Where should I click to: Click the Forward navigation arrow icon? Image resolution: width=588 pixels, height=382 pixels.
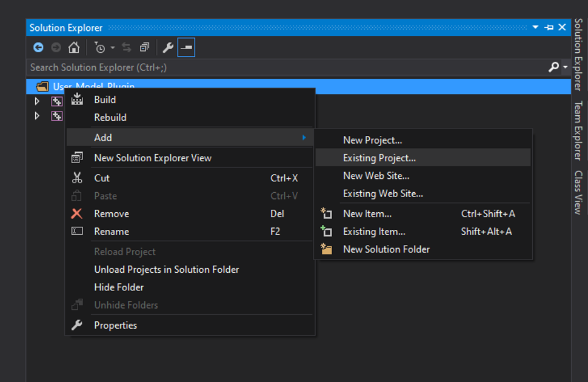[x=56, y=48]
